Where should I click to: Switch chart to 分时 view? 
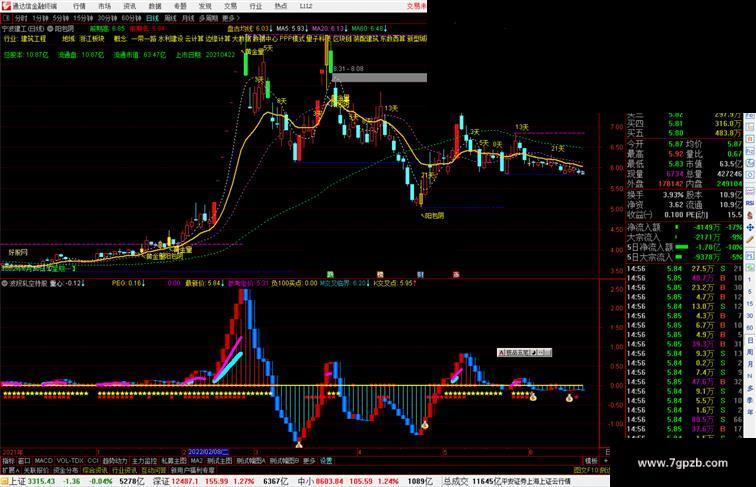(x=21, y=18)
